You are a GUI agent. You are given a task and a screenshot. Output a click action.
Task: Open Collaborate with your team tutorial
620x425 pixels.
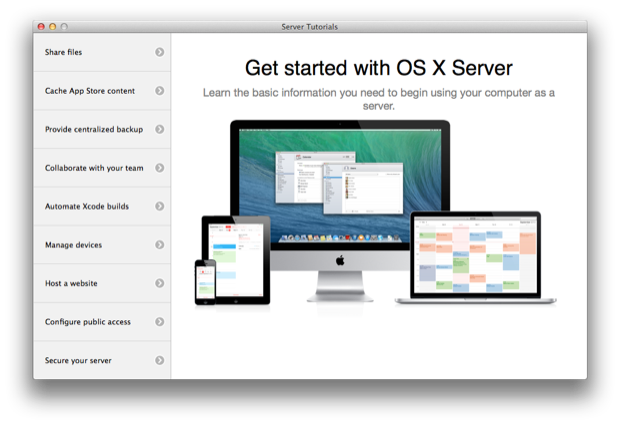[x=102, y=168]
